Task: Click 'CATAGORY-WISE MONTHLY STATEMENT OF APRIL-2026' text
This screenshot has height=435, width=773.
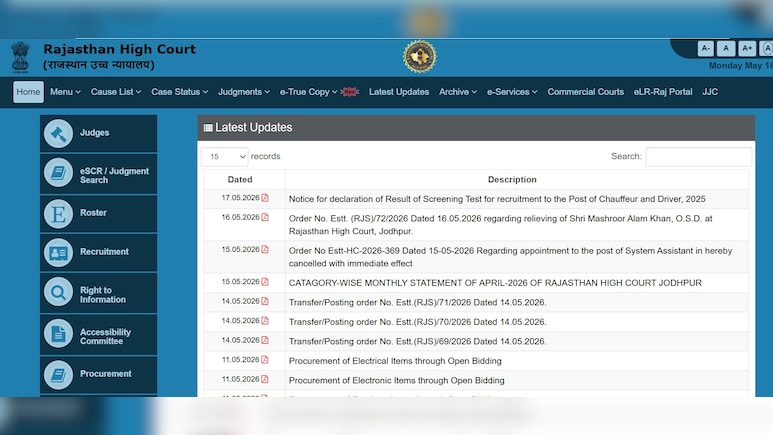Action: click(x=495, y=283)
